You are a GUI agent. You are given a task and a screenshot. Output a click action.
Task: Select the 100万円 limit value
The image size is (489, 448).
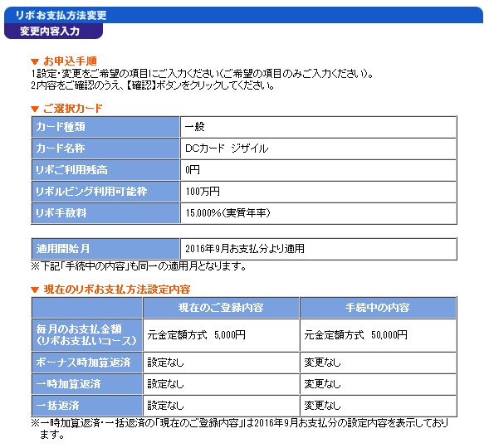(203, 192)
